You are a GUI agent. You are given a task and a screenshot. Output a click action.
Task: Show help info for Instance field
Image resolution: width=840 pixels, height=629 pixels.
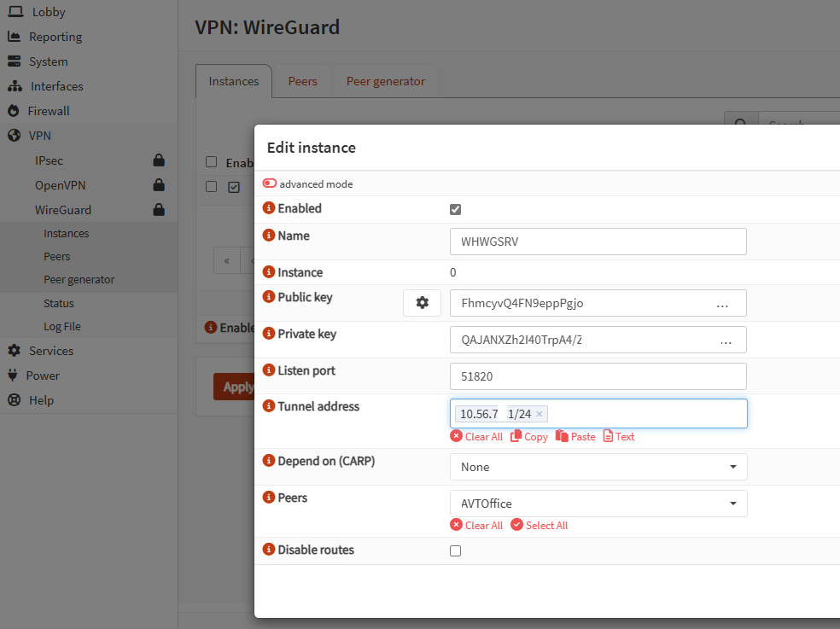(x=268, y=271)
